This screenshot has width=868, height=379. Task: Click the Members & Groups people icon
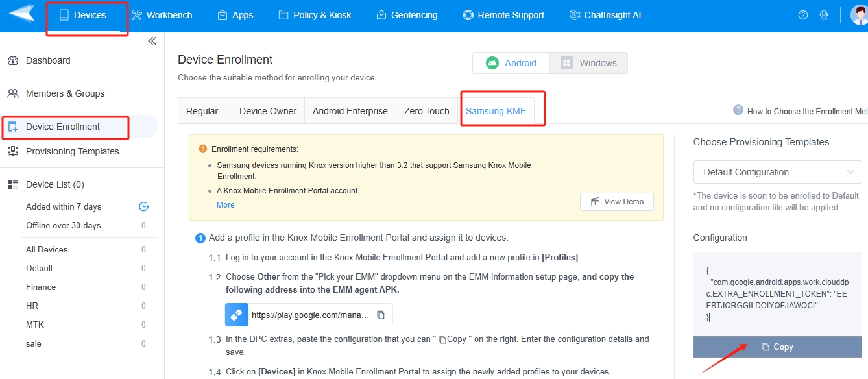click(x=13, y=93)
